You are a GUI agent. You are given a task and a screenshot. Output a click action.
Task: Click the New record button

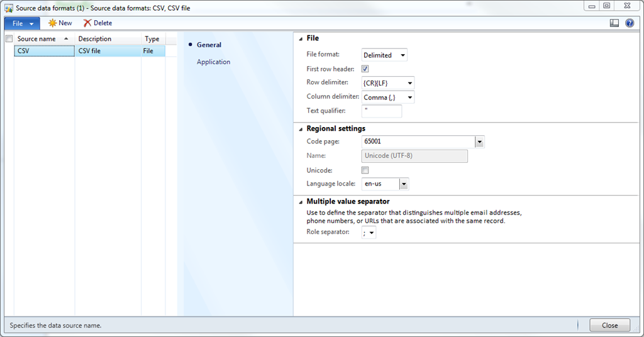click(x=60, y=23)
